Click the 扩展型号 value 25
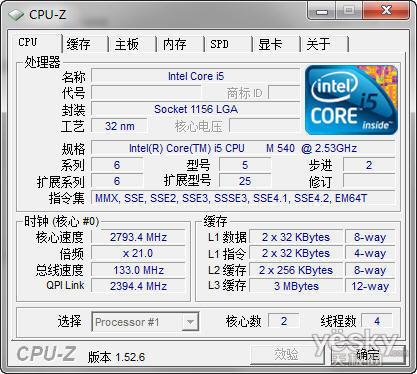Viewport: 417px width, 374px height. point(245,181)
